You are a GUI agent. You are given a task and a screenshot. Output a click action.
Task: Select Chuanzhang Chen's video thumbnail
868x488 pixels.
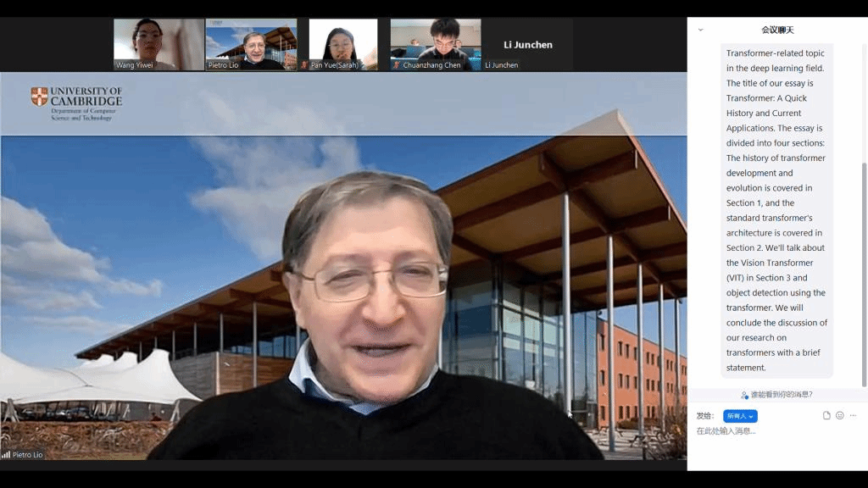435,42
